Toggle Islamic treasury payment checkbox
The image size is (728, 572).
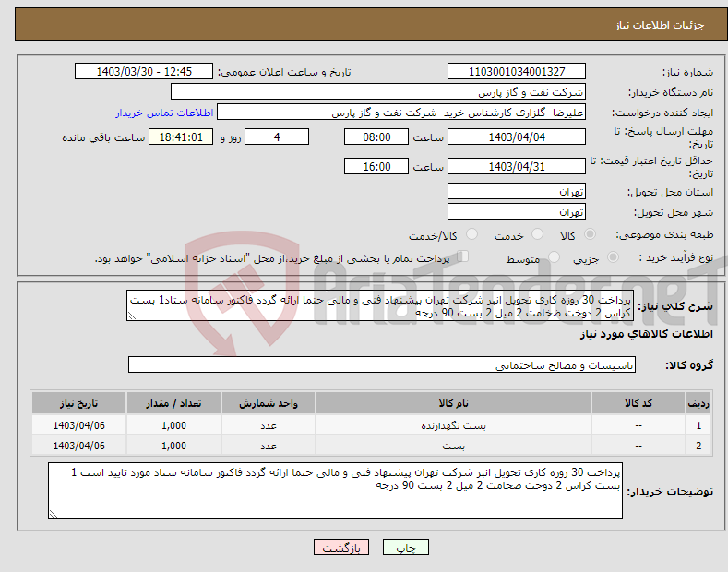click(463, 256)
